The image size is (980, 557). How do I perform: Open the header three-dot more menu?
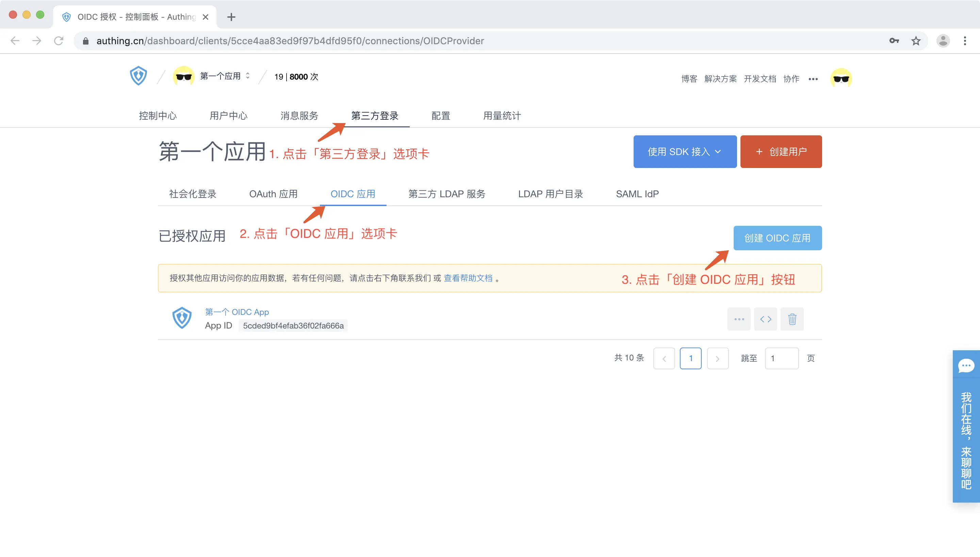coord(813,79)
